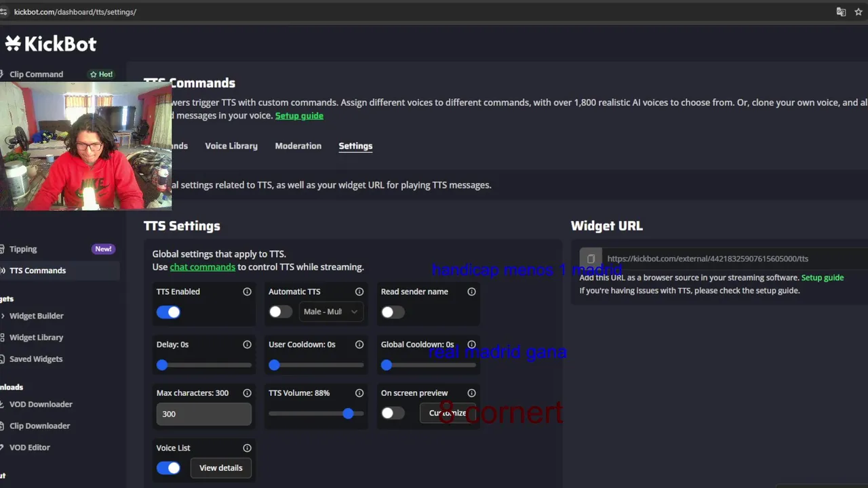Click the Global Cooldown slider handle

[x=387, y=365]
